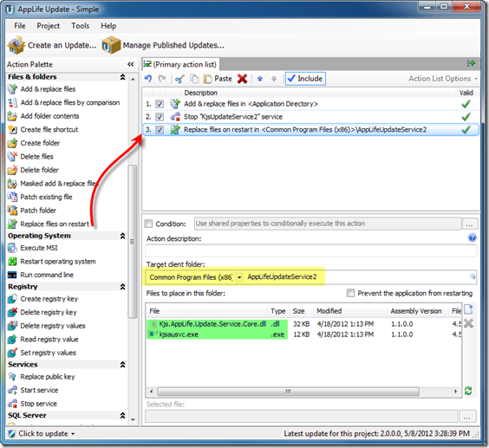Open the File menu
489x448 pixels.
click(x=20, y=26)
